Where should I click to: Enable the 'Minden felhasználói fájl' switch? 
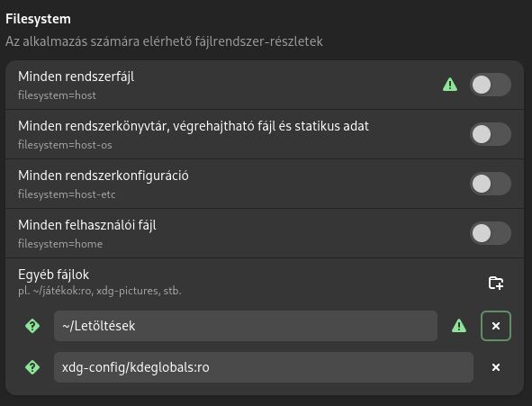[x=491, y=233]
